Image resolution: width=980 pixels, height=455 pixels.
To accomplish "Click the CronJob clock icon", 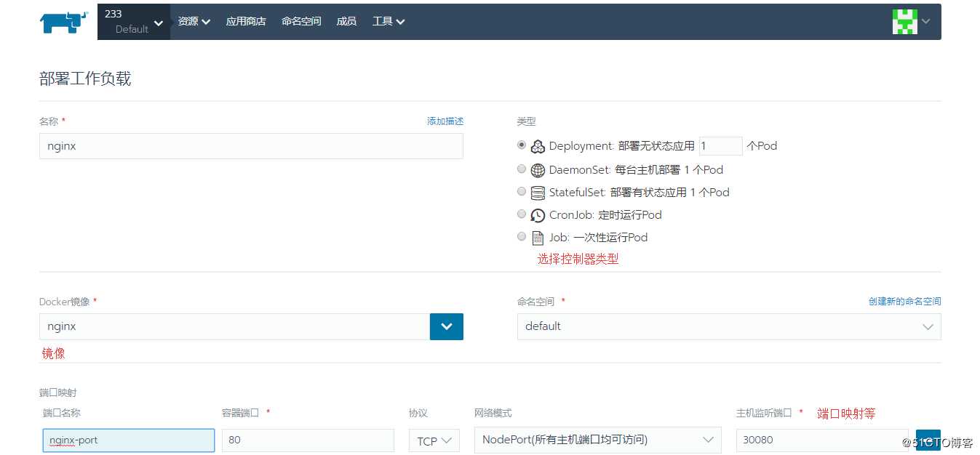I will [538, 215].
